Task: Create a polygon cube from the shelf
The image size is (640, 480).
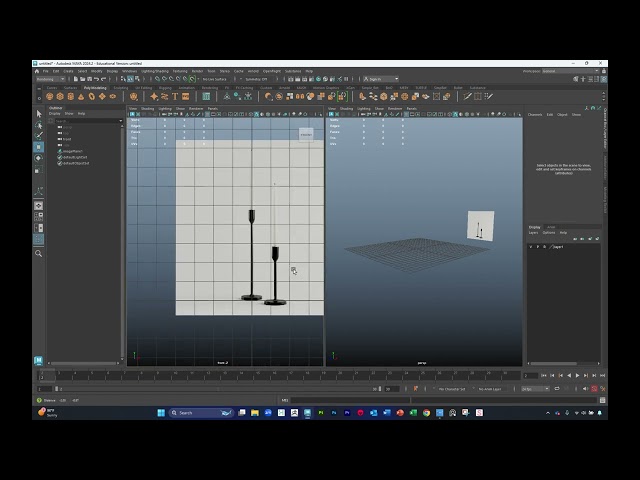Action: [x=60, y=97]
